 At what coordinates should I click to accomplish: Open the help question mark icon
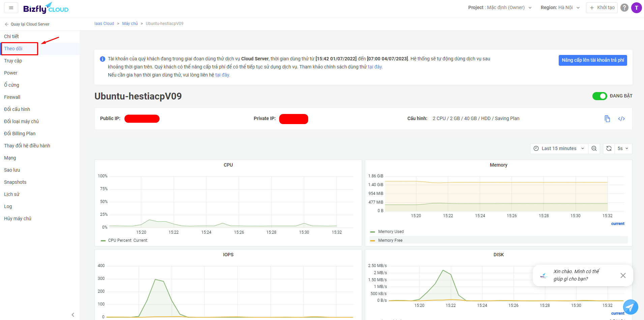coord(624,8)
